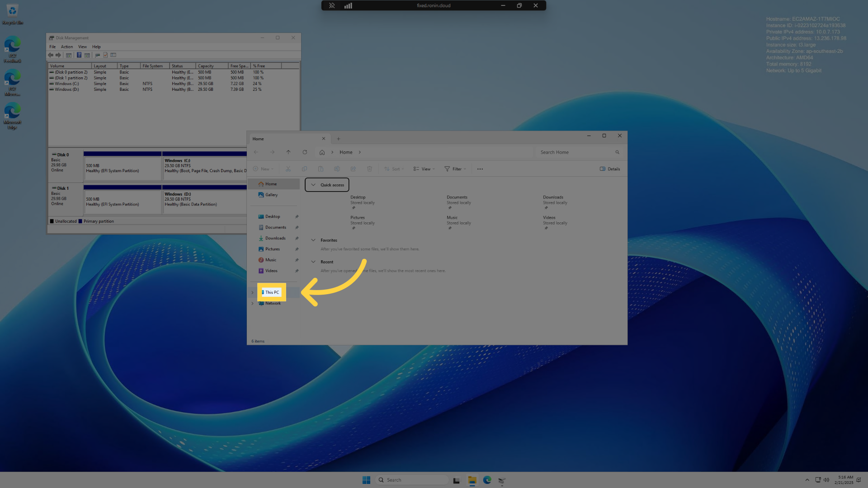Viewport: 868px width, 488px height.
Task: Open the Sort dropdown
Action: [394, 169]
